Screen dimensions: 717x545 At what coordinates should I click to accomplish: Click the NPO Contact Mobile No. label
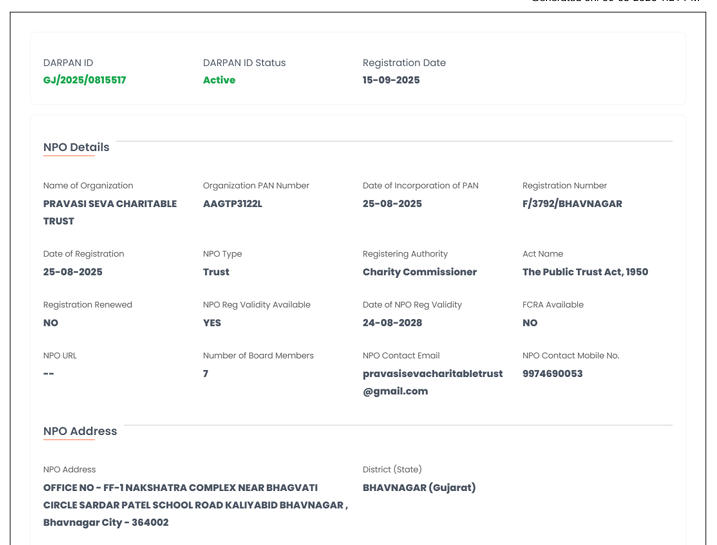pyautogui.click(x=571, y=356)
